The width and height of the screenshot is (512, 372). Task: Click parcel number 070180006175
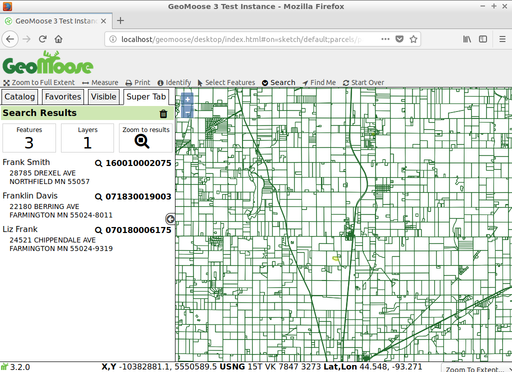138,230
